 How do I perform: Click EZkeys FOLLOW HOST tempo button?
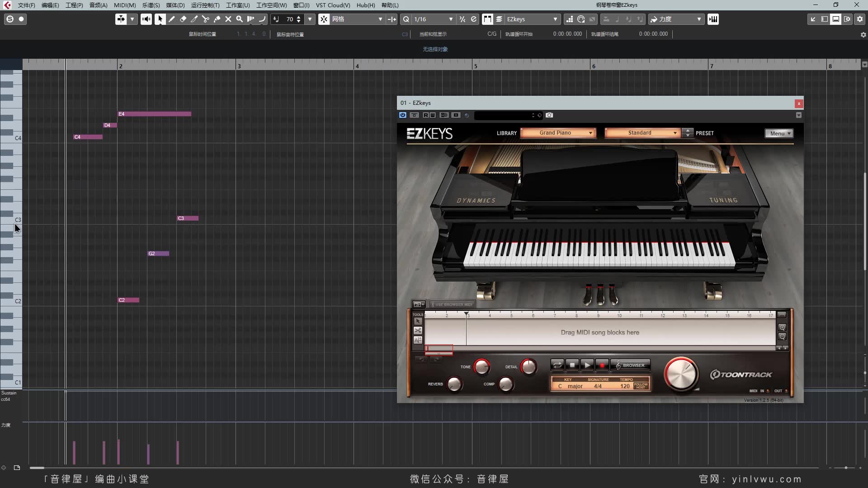(x=641, y=385)
